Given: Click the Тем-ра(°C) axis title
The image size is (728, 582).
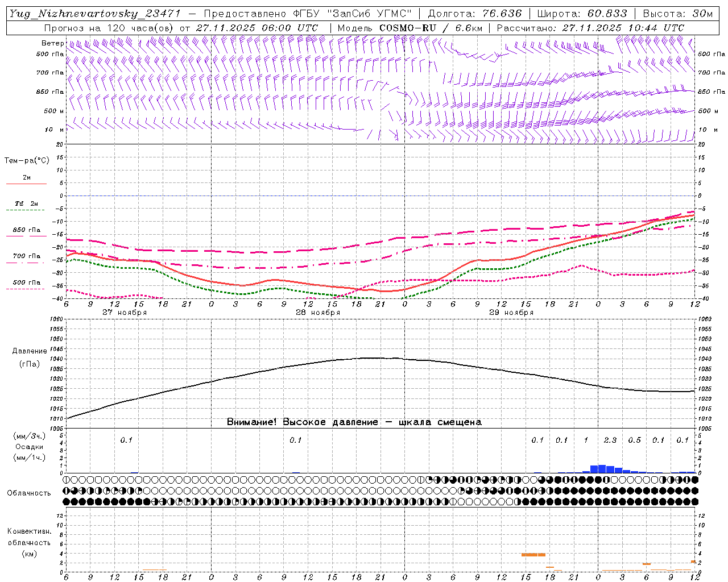Looking at the screenshot, I should [27, 161].
